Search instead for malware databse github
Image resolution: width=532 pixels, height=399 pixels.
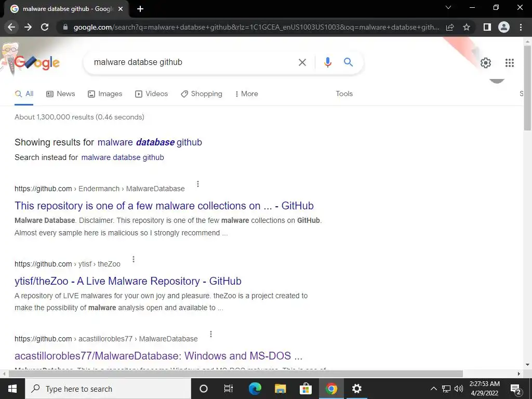click(x=123, y=157)
